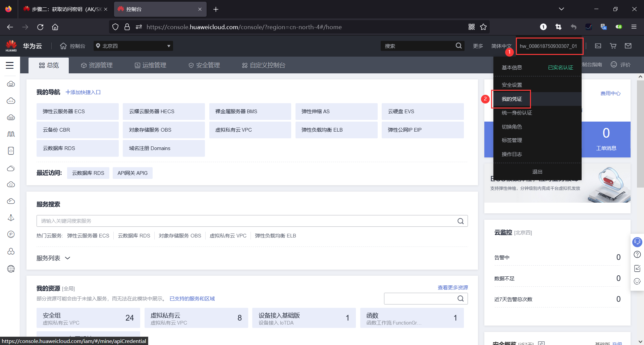Open the feedback edit-note icon
Image resolution: width=644 pixels, height=345 pixels.
(x=637, y=268)
